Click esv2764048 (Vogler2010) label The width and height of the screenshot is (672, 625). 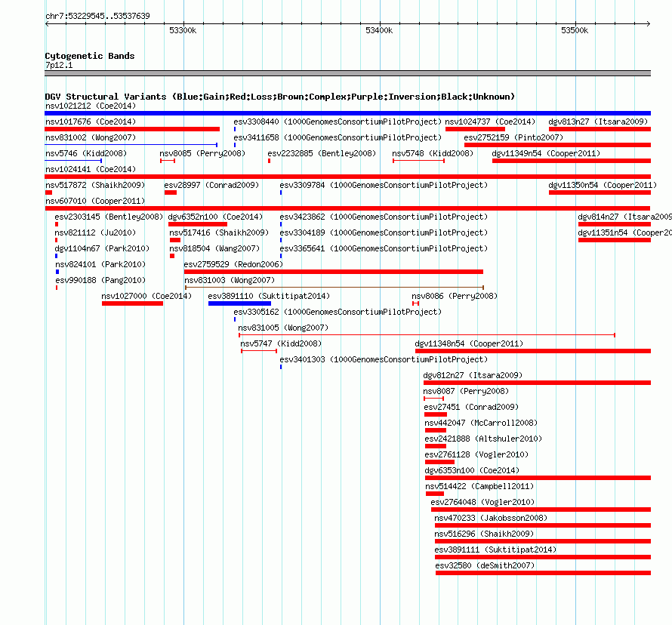(482, 502)
